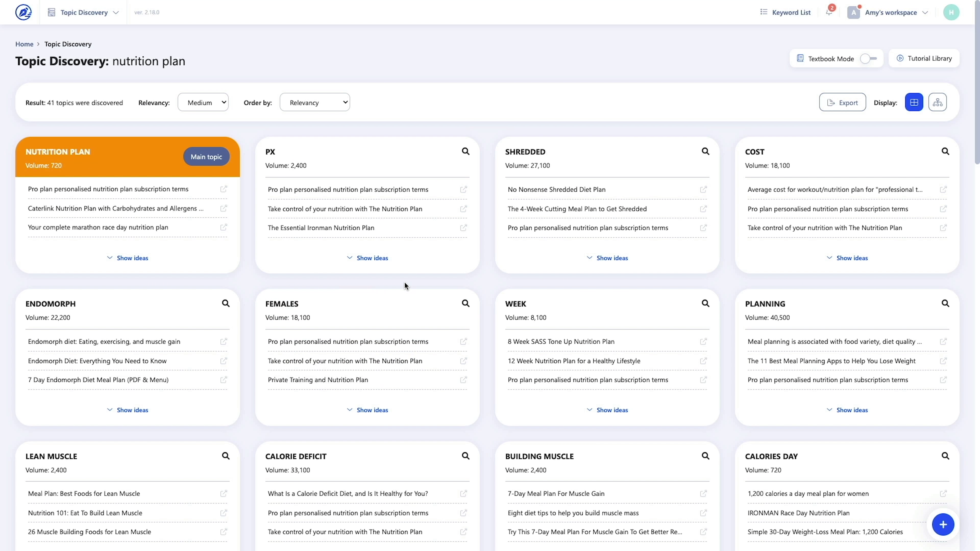980x551 pixels.
Task: Select the grid Display view icon
Action: point(914,102)
